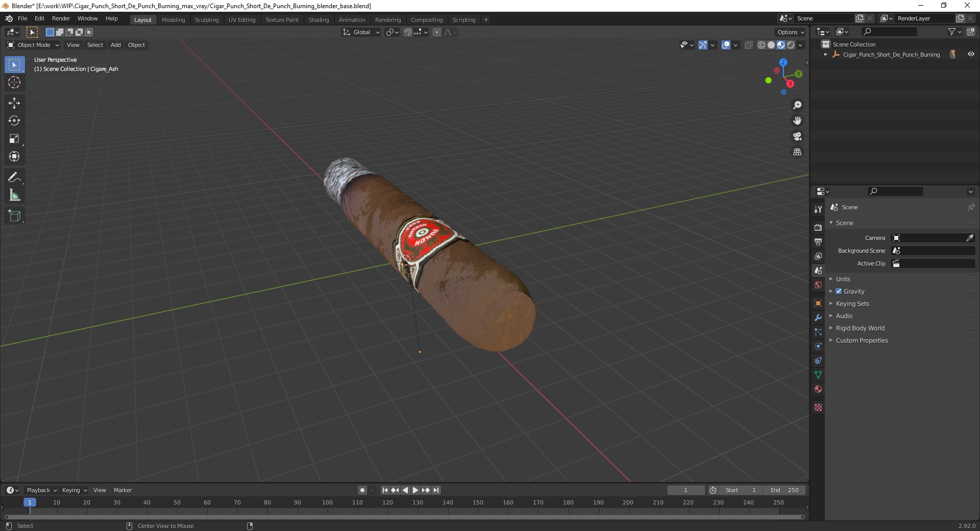Open the Keying menu in timeline
980x531 pixels.
click(x=74, y=490)
